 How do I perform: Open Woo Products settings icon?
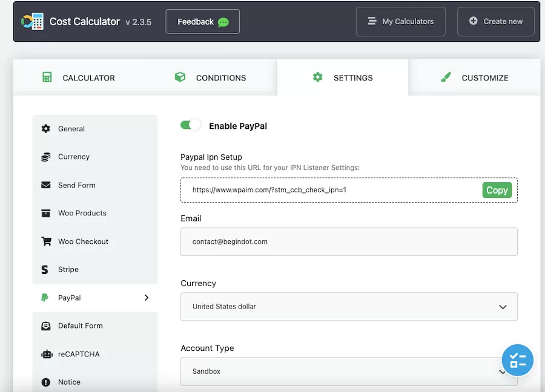coord(46,213)
